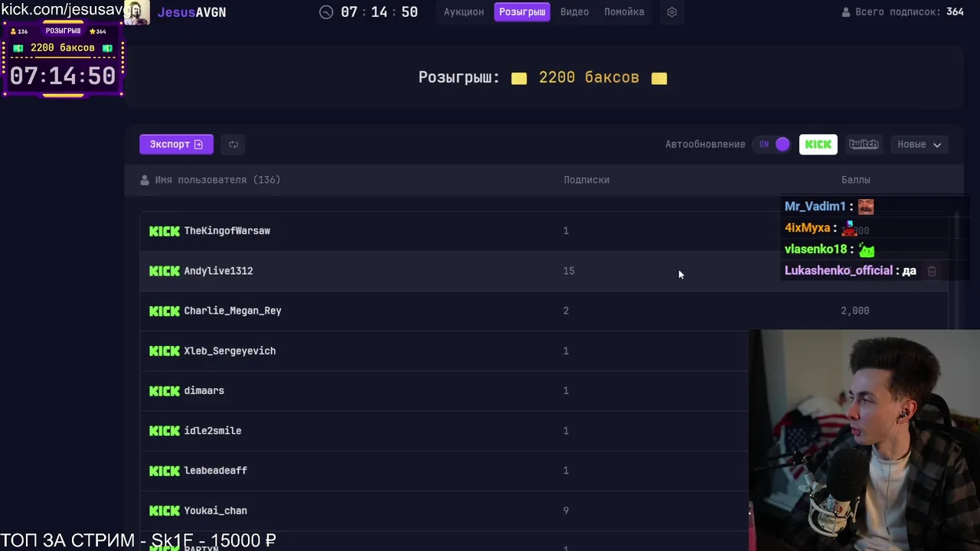Click KICK logo beside Xleb_Sergeyevich
Image resolution: width=980 pixels, height=551 pixels.
(165, 351)
